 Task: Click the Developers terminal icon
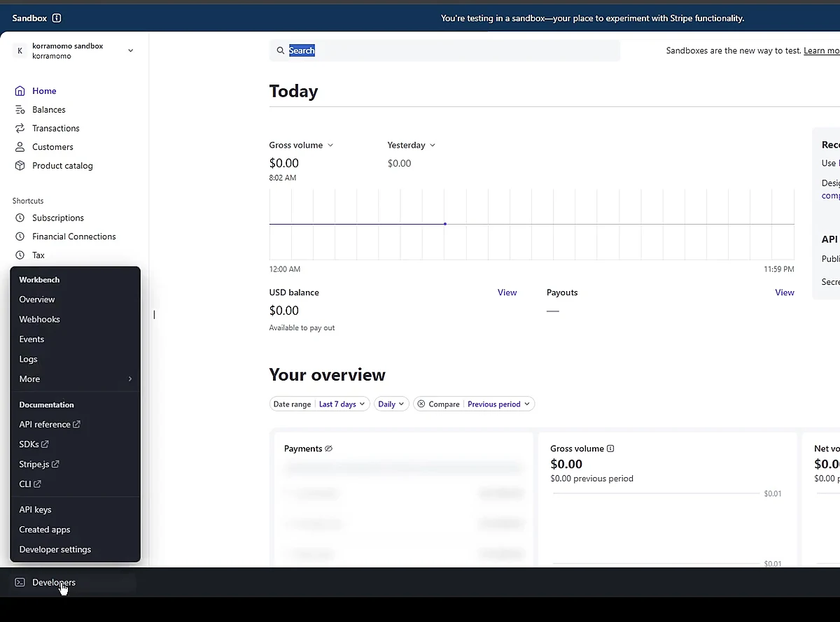pos(20,582)
